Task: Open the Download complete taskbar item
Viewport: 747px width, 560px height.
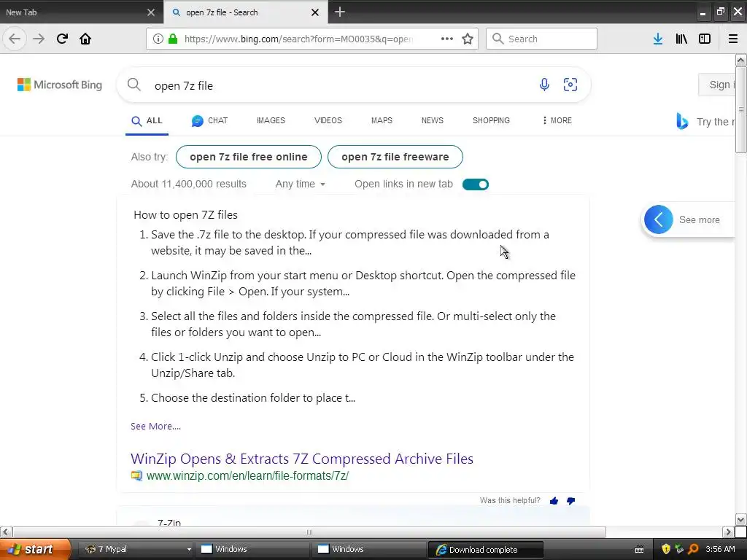Action: pyautogui.click(x=485, y=550)
